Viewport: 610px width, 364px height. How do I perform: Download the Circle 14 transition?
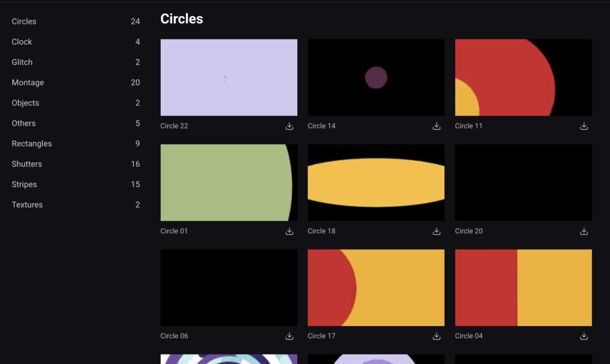click(x=437, y=126)
